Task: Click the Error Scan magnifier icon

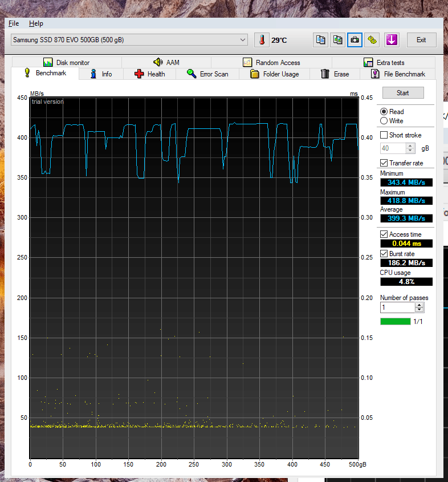Action: 192,74
